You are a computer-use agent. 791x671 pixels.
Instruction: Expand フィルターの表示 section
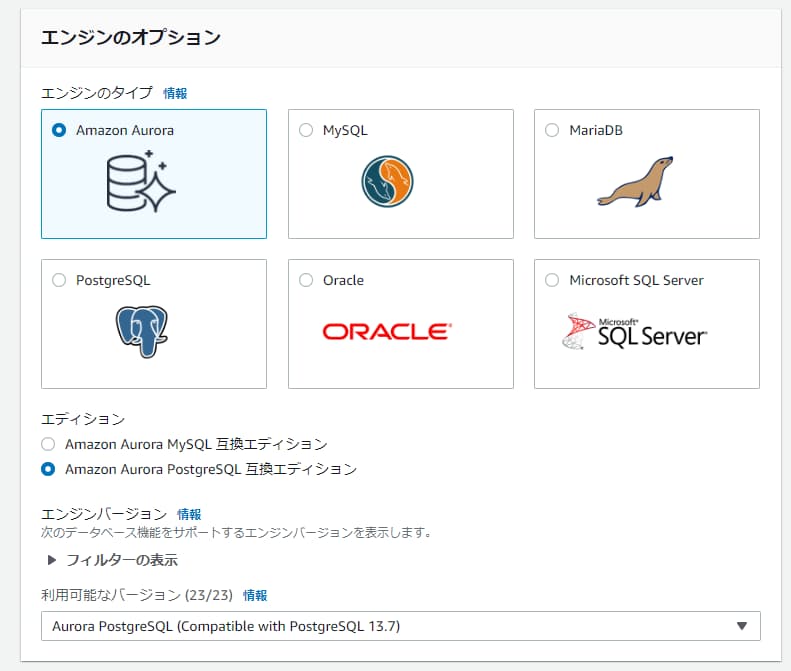point(112,560)
